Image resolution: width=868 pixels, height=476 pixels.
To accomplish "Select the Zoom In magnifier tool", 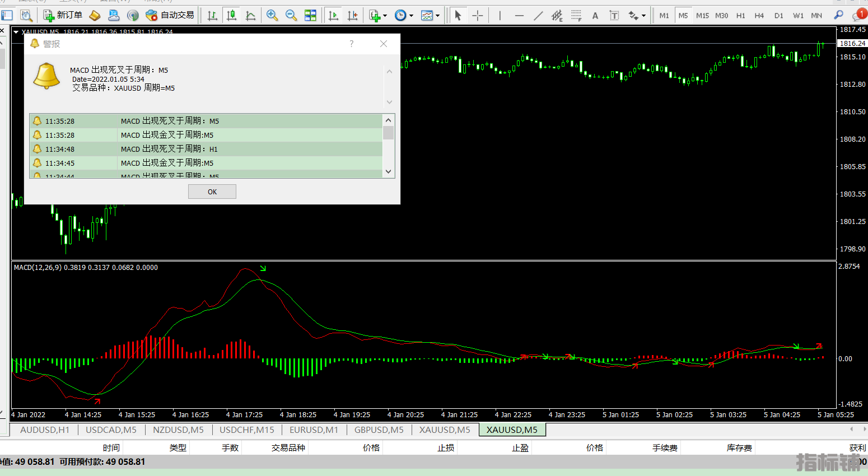I will pyautogui.click(x=272, y=15).
